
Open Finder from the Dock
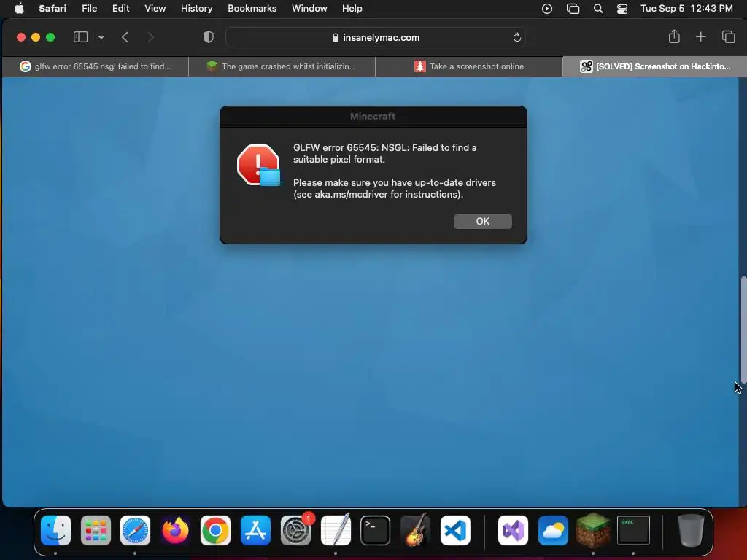[55, 530]
